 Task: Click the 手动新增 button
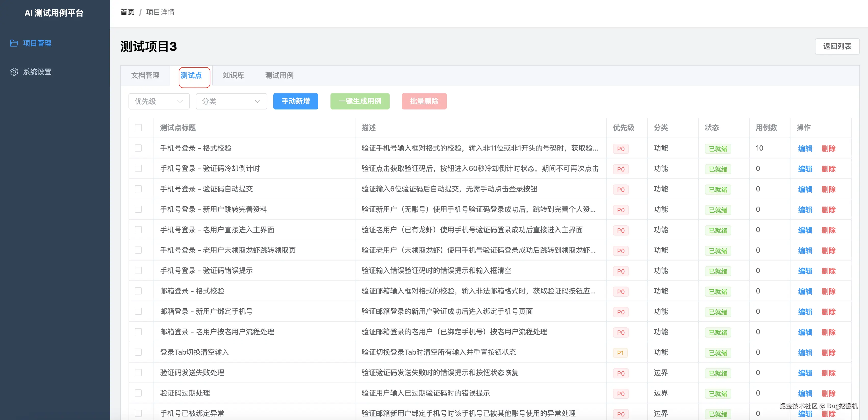pyautogui.click(x=296, y=101)
